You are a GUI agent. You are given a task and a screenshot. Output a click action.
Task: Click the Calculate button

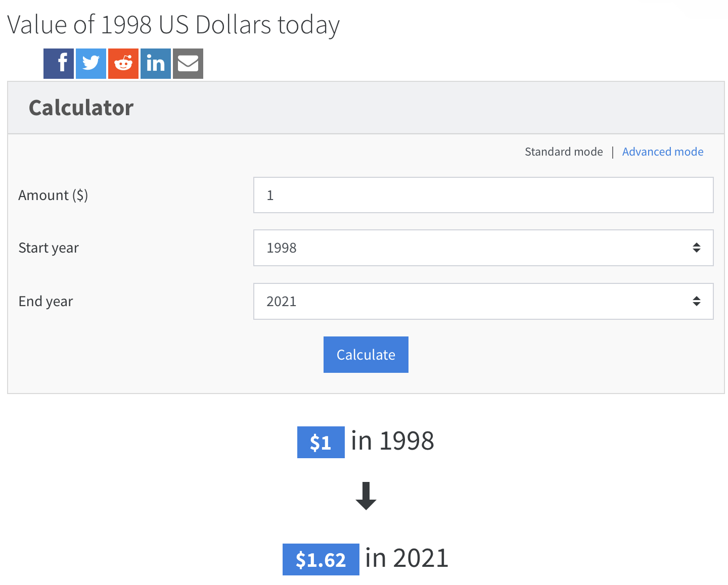pos(366,355)
